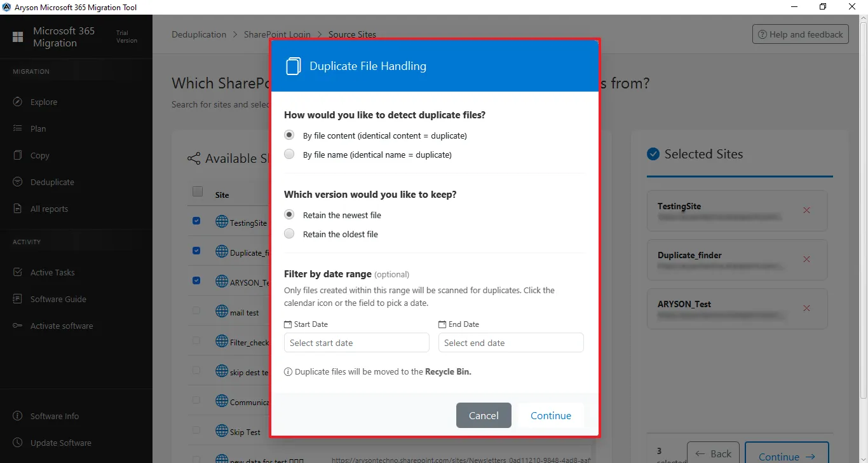The height and width of the screenshot is (463, 868).
Task: Open the Start Date picker
Action: click(x=356, y=342)
